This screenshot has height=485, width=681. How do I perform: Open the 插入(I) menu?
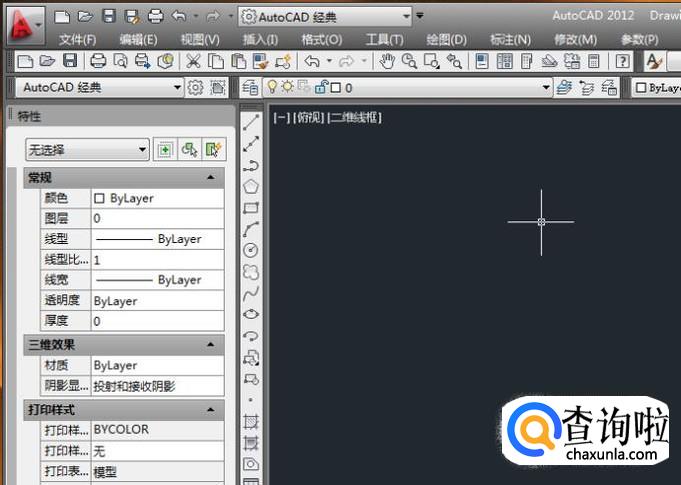[x=260, y=40]
